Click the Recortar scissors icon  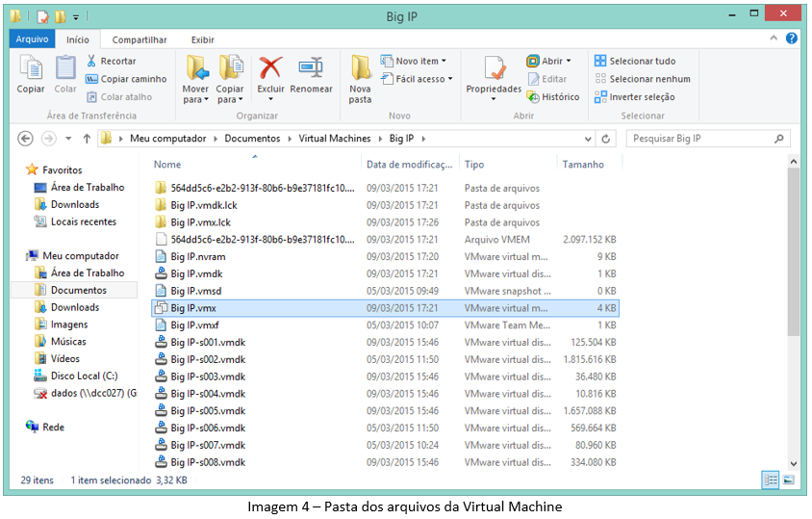point(92,61)
